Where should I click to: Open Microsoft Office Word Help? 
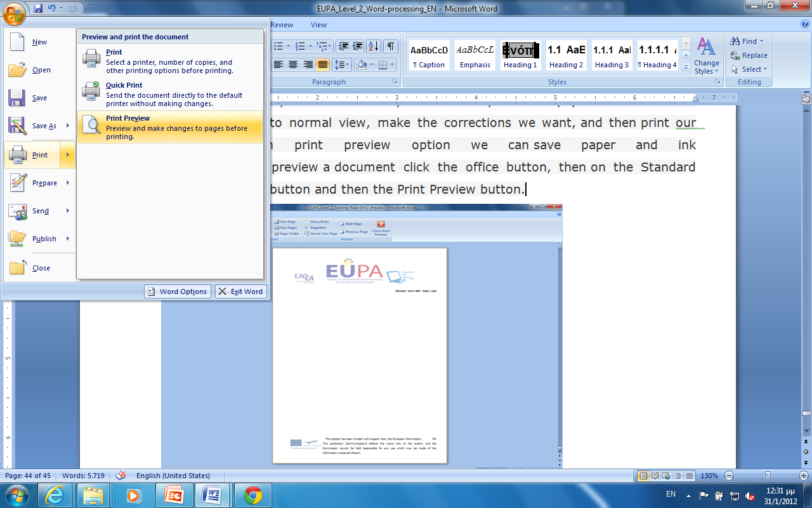pyautogui.click(x=805, y=24)
